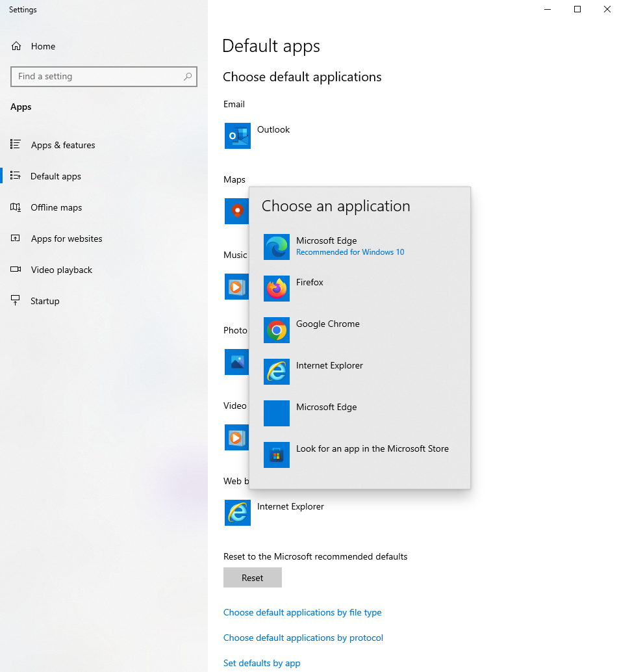
Task: Close the Settings window
Action: pyautogui.click(x=607, y=9)
